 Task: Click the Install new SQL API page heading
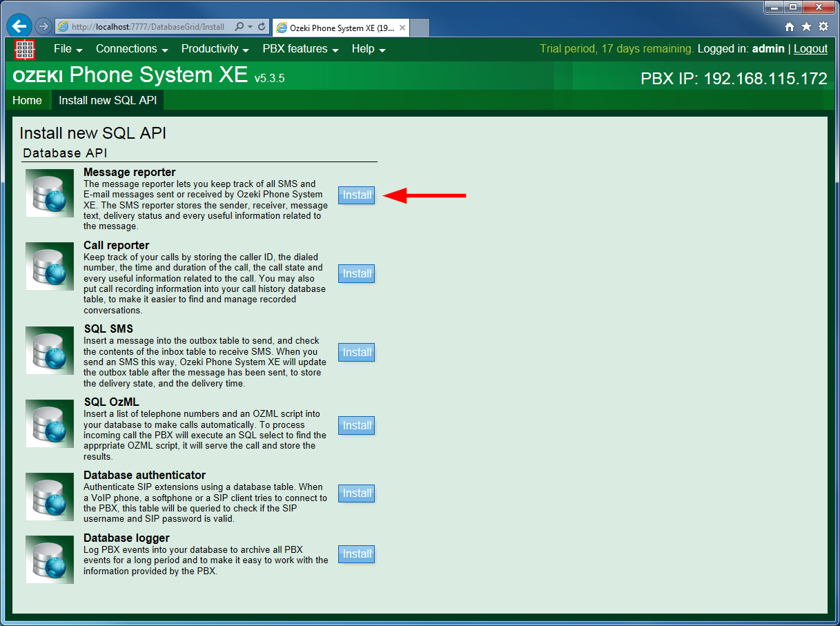(92, 134)
